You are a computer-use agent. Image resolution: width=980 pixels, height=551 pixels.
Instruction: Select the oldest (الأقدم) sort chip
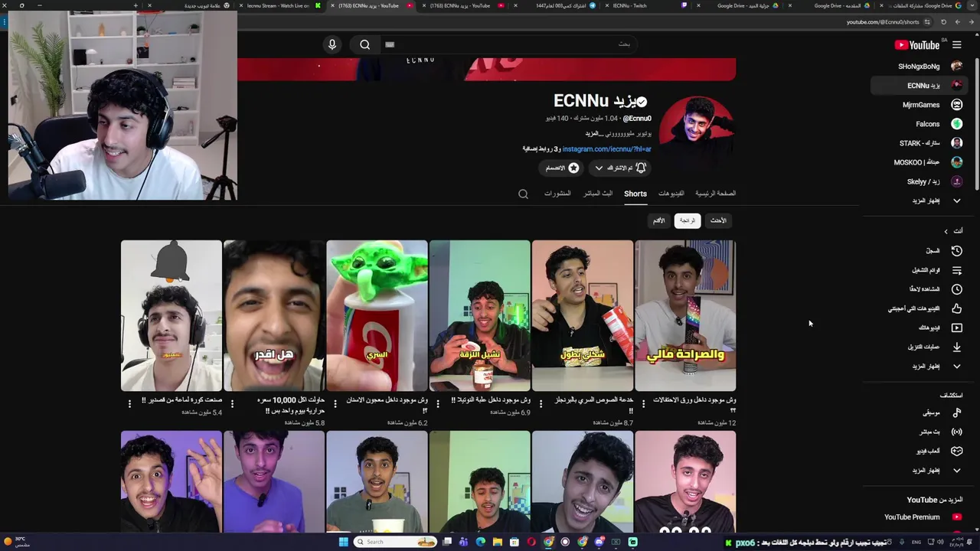pyautogui.click(x=658, y=220)
